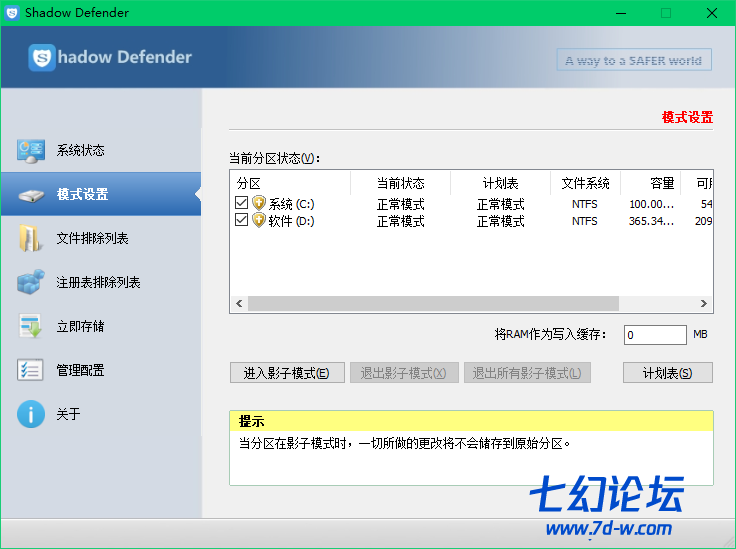Select 模式设置 in the sidebar
Image resolution: width=736 pixels, height=549 pixels.
pyautogui.click(x=101, y=194)
